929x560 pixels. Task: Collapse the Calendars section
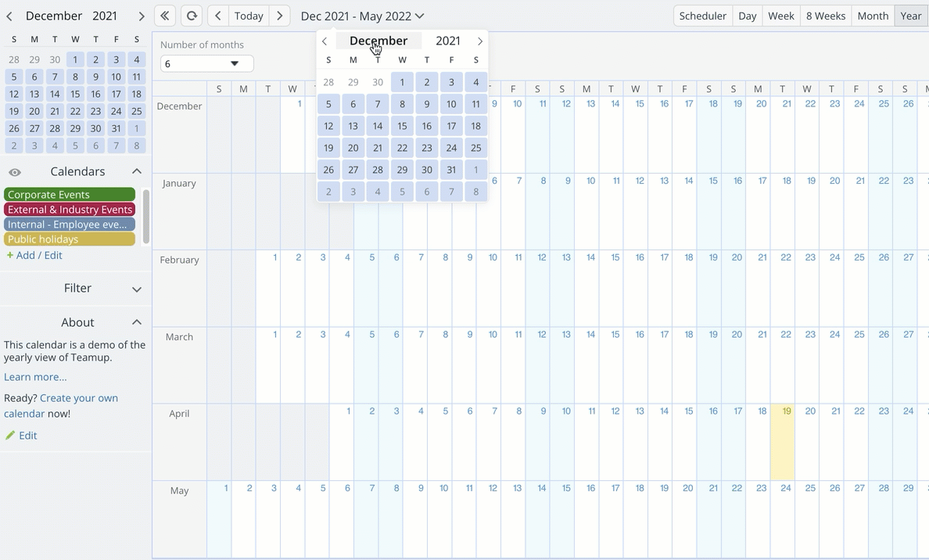(137, 171)
